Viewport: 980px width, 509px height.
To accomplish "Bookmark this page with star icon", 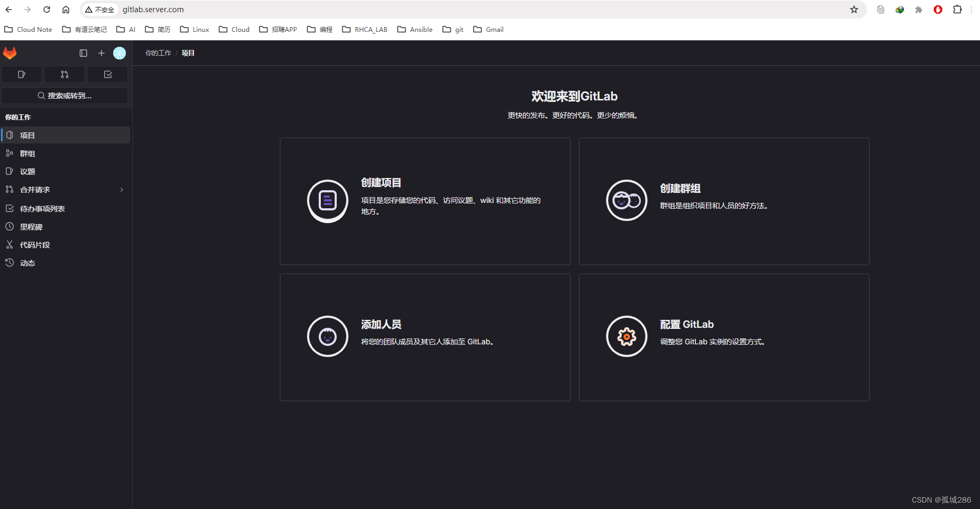I will click(x=854, y=10).
